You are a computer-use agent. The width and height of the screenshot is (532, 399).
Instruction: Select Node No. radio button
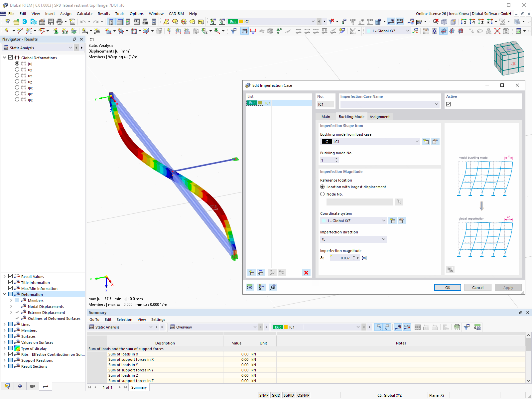322,194
